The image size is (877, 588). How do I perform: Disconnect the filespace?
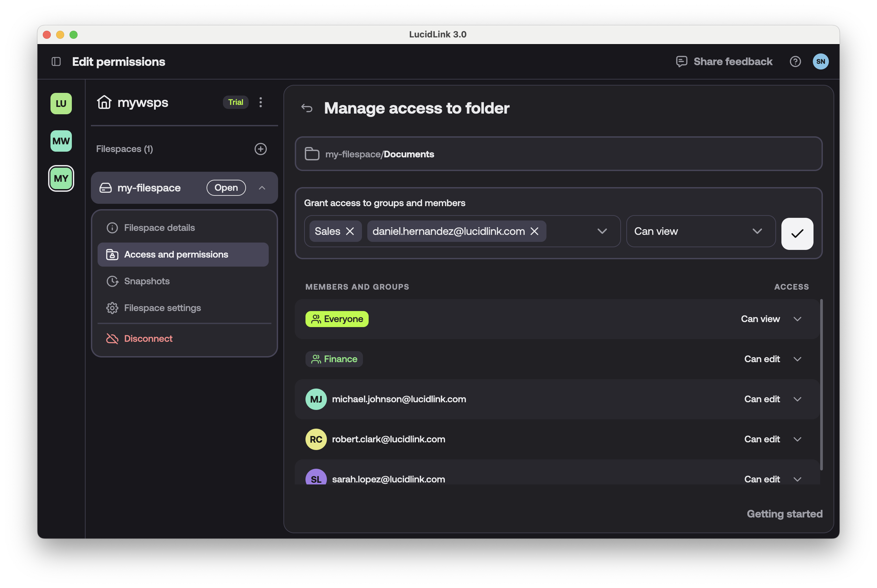(x=183, y=339)
